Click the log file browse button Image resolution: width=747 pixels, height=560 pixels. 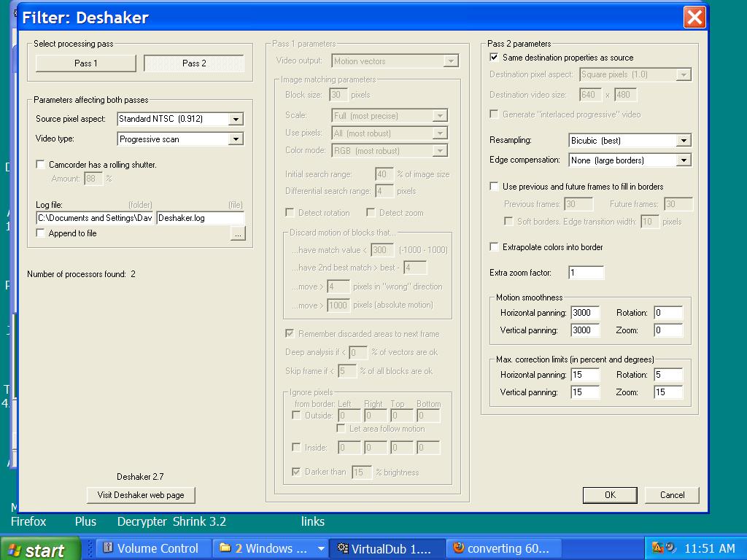[x=238, y=234]
